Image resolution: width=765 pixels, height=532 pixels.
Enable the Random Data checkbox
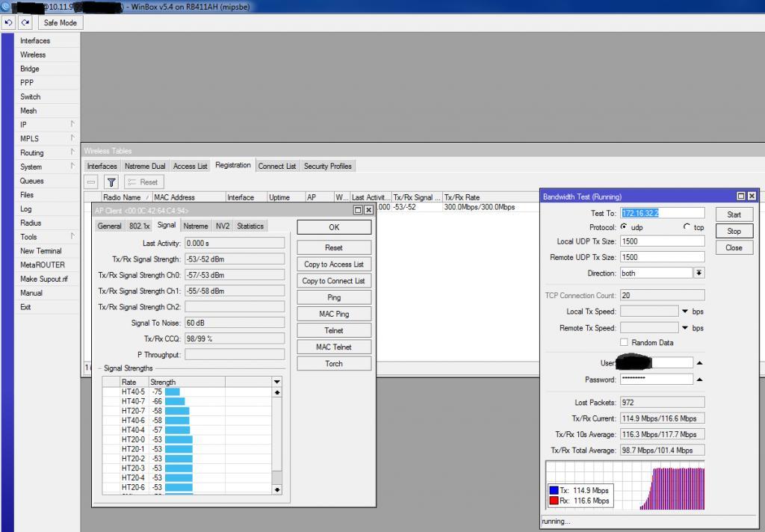(624, 342)
